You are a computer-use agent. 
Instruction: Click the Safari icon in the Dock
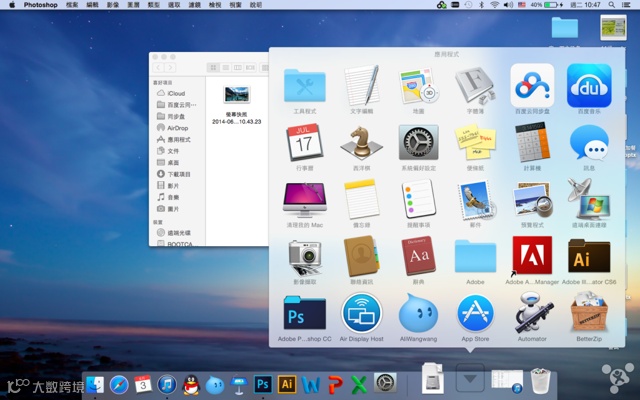(x=119, y=384)
